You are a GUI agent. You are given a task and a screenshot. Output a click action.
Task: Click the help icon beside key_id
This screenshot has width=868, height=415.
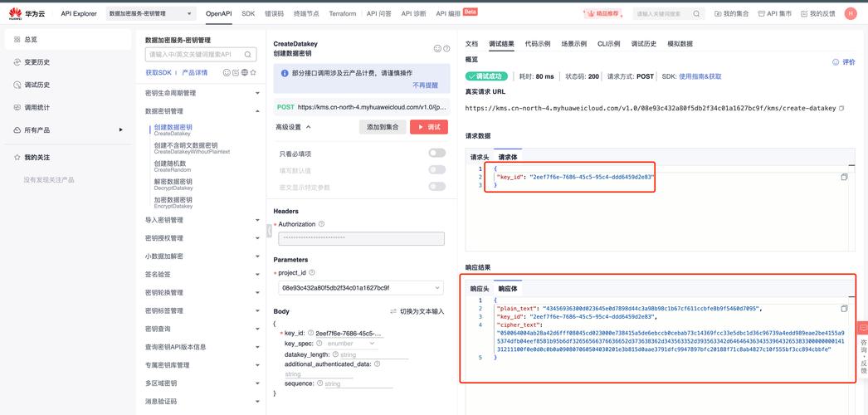[310, 333]
